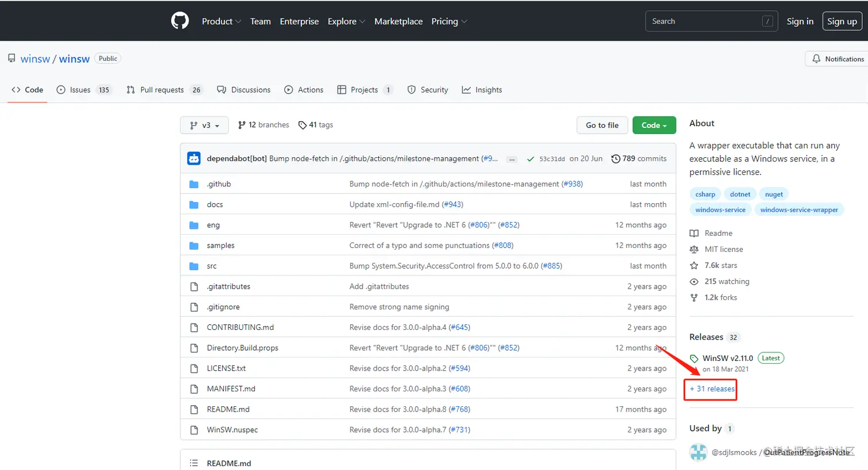Click the file icon beside .gitattributes
Screen dimensions: 868x470
(x=194, y=286)
